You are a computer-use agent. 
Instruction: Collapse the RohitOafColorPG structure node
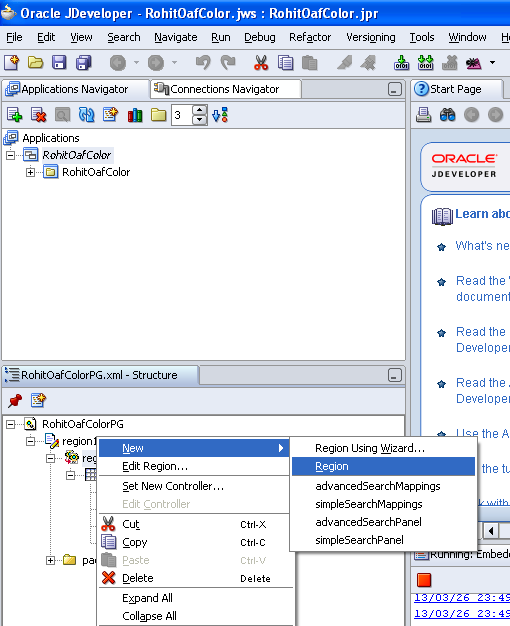tap(10, 424)
